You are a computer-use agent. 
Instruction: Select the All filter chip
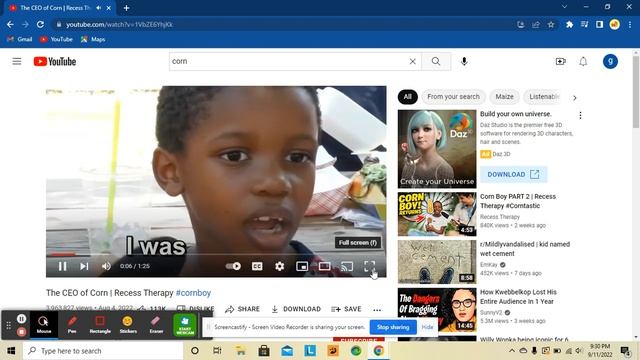coord(408,97)
